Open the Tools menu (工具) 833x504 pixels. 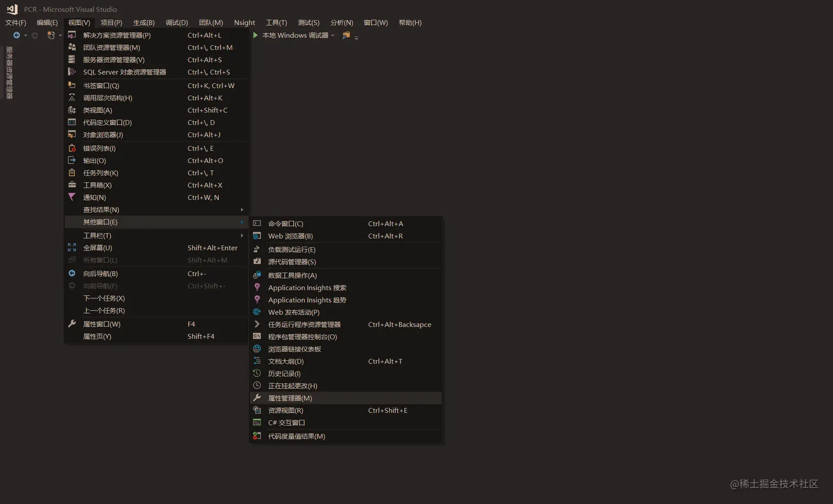[x=277, y=23]
